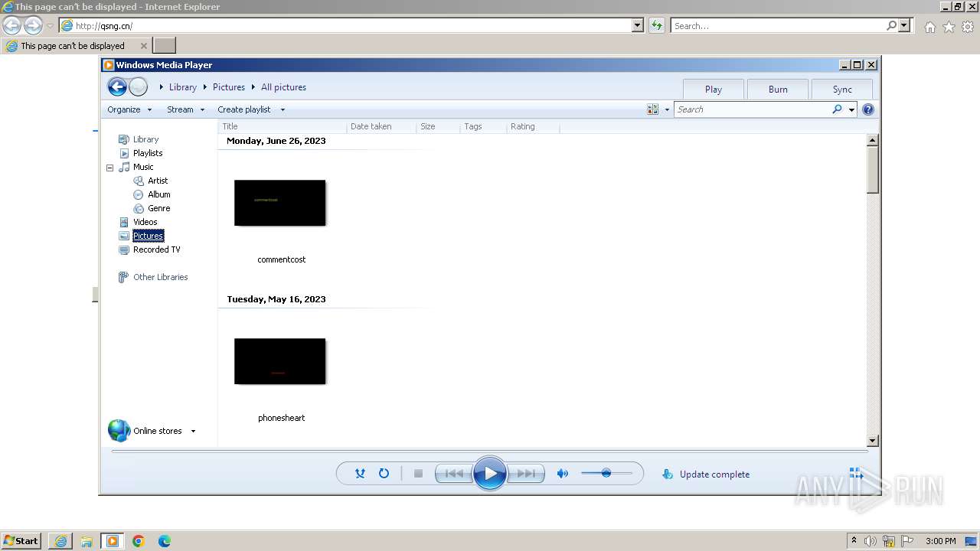Image resolution: width=980 pixels, height=551 pixels.
Task: Mute the volume speaker icon
Action: tap(563, 474)
